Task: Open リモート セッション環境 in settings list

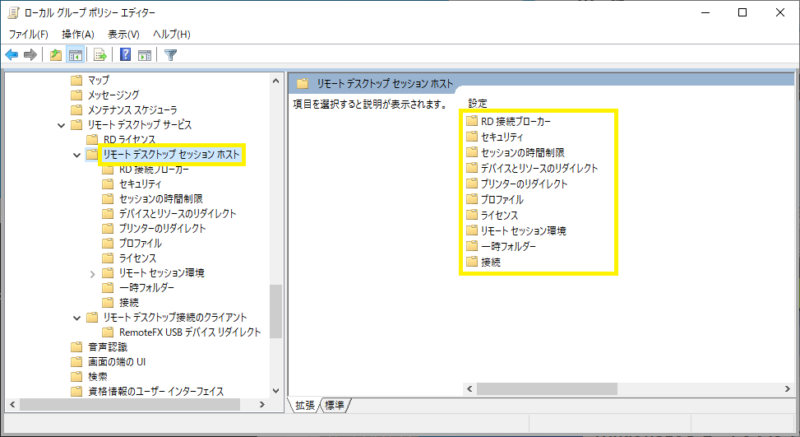Action: click(523, 230)
